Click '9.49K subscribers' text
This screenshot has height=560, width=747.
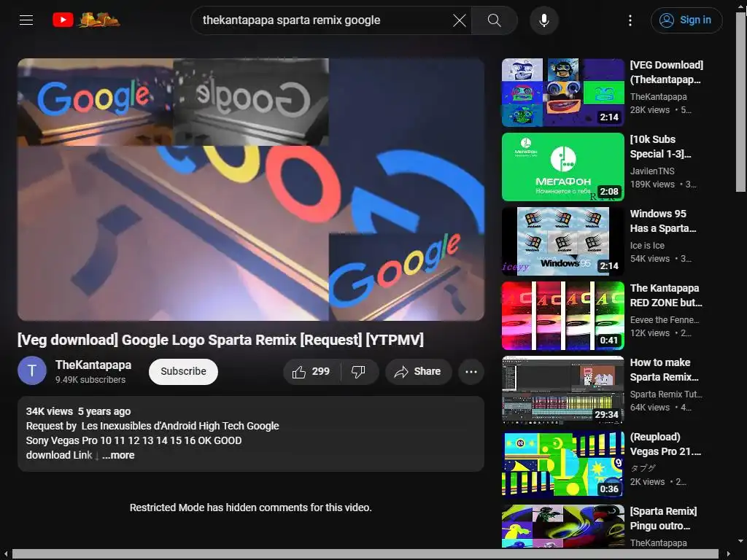click(90, 380)
